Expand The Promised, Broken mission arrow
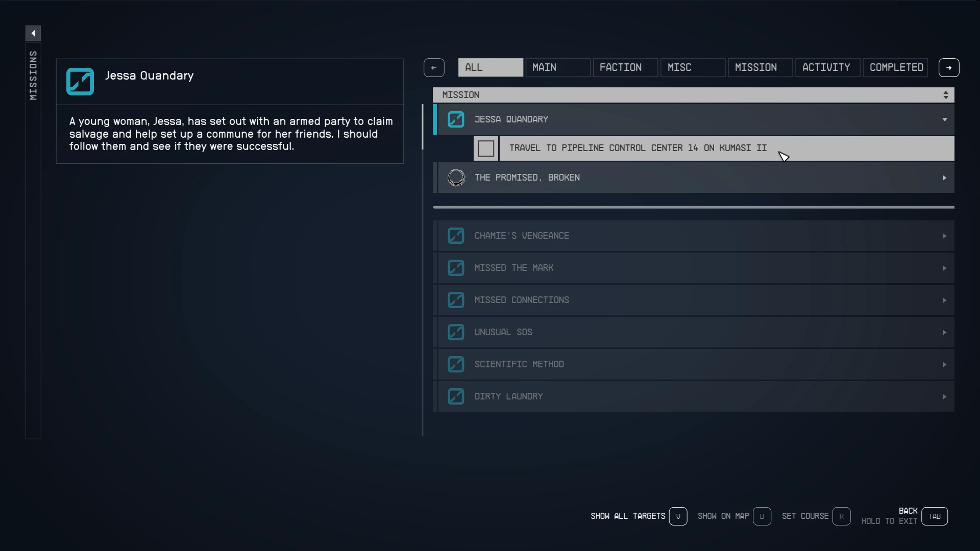The width and height of the screenshot is (980, 551). [x=945, y=178]
